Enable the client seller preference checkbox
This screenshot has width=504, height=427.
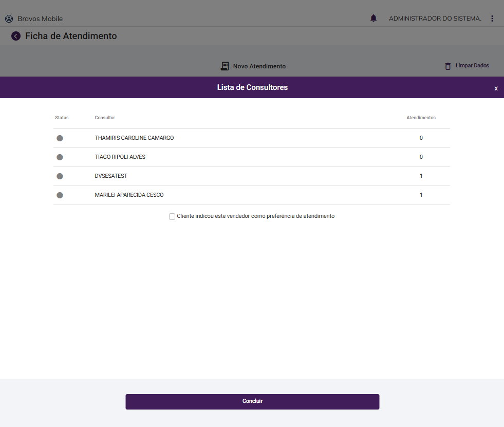(172, 217)
